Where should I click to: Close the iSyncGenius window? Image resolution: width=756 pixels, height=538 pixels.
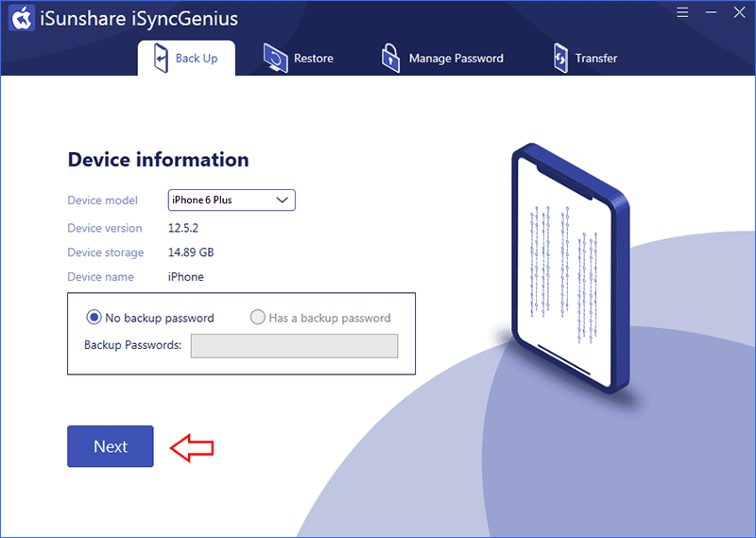coord(739,12)
